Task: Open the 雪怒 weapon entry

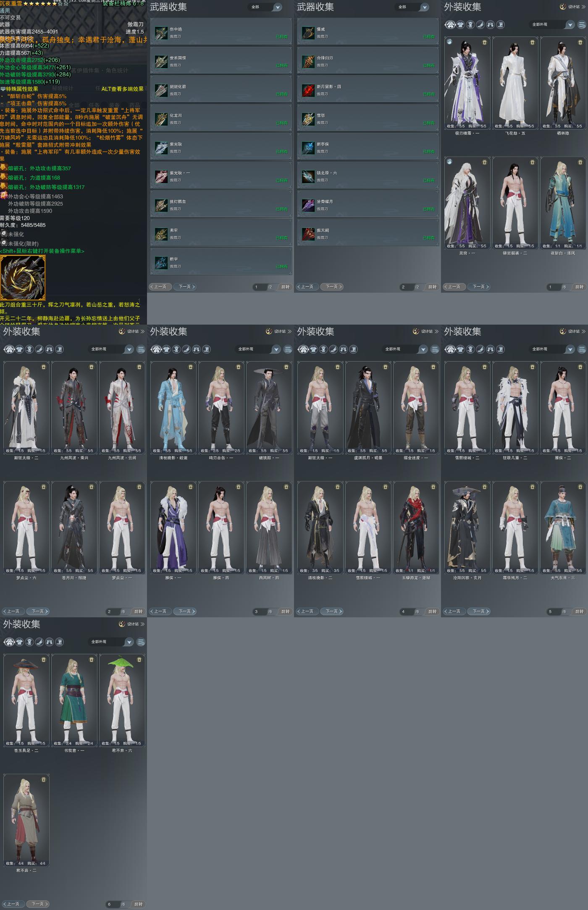Action: (367, 119)
